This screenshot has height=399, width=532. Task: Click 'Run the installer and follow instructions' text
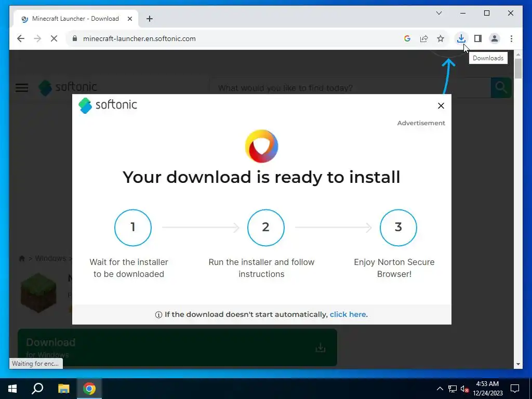point(262,268)
